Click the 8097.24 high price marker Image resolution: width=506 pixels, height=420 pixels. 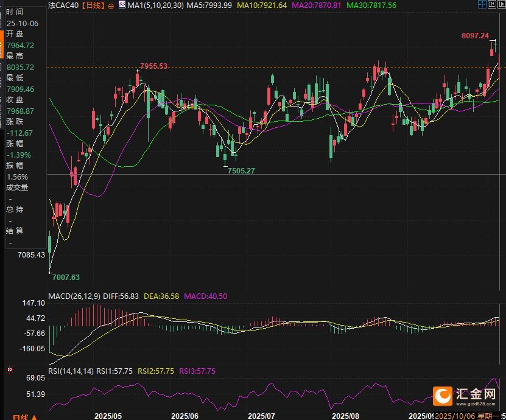[475, 36]
